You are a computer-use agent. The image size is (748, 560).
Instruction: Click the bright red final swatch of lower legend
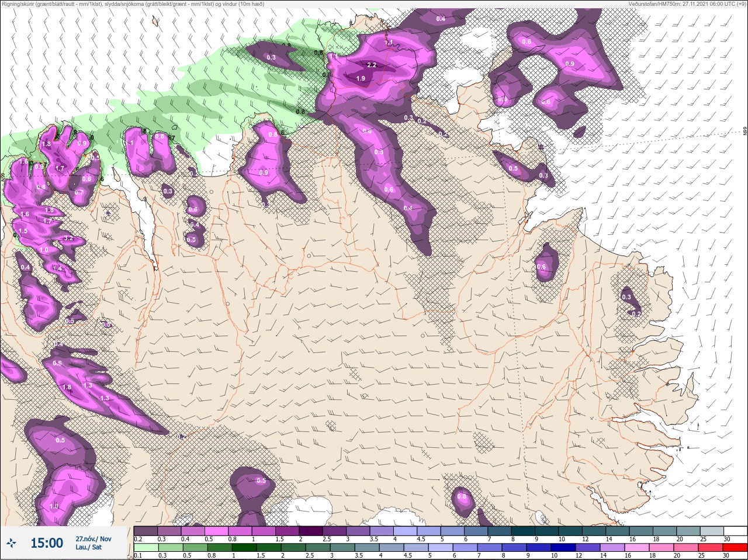point(736,547)
